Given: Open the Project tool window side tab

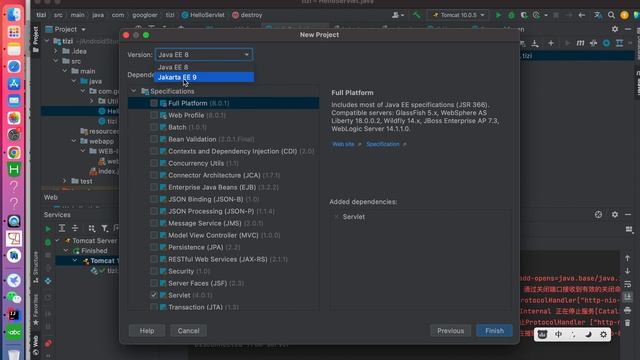Looking at the screenshot, I should coord(36,40).
